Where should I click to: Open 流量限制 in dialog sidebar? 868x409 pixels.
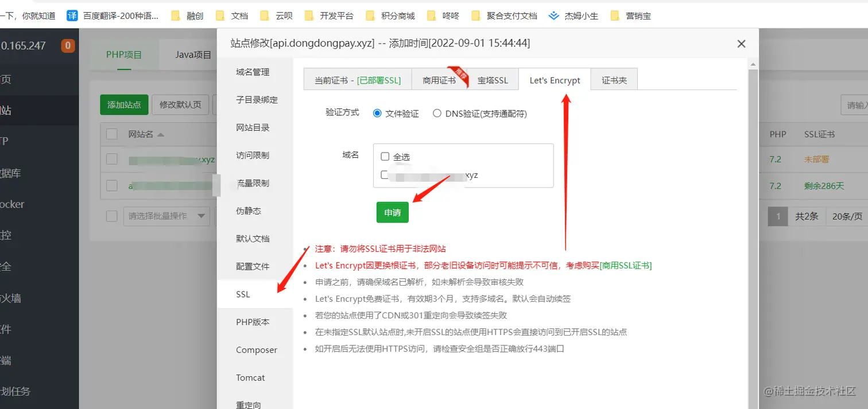click(253, 183)
